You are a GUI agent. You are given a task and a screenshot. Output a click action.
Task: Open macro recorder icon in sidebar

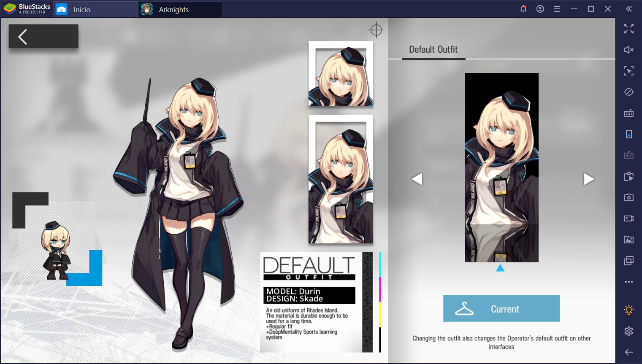click(629, 176)
